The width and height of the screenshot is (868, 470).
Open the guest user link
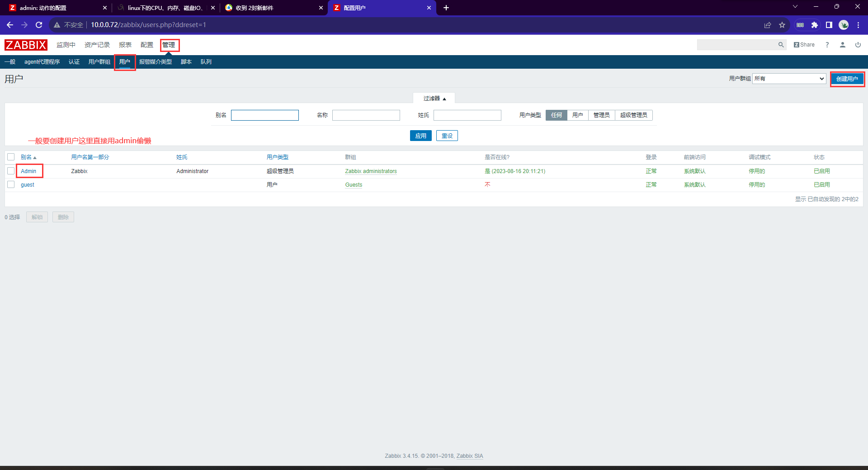pos(28,185)
